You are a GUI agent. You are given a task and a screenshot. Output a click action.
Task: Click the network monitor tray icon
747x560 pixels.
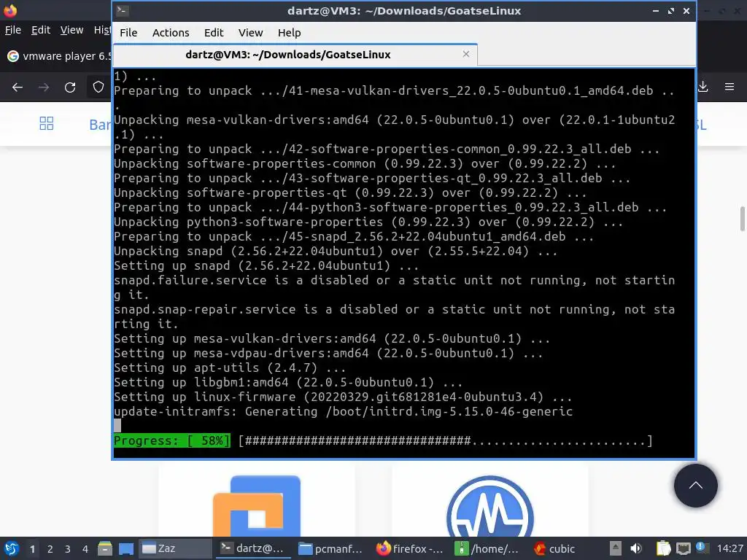(x=683, y=548)
